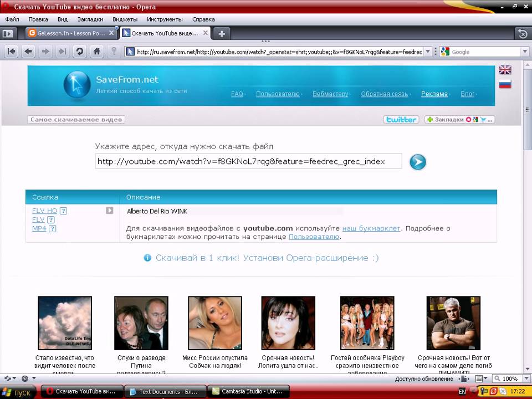Open the Блог link
The image size is (532, 399).
click(468, 94)
